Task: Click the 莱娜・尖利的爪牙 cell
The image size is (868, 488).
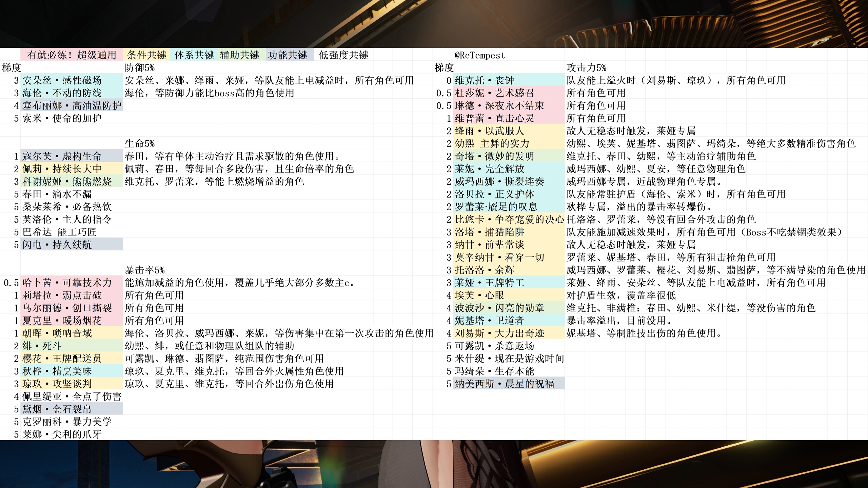Action: [x=62, y=434]
